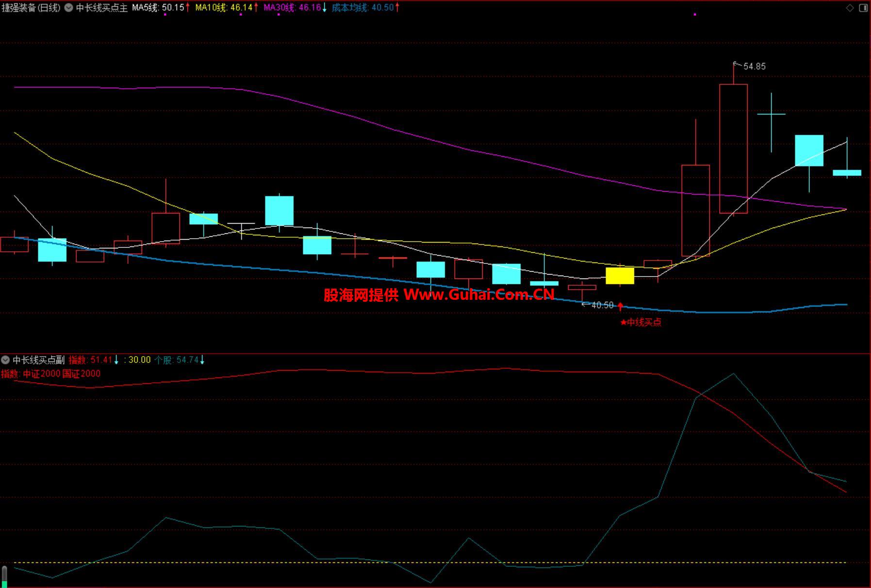Click the red up-arrow buy signal marker

(x=620, y=307)
